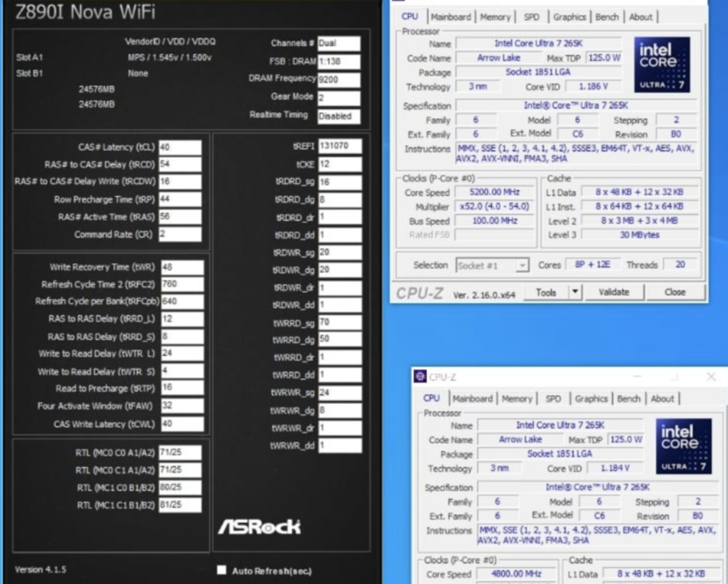
Task: Click the 'MPS / 1.545v / 1.500v' text
Action: pyautogui.click(x=170, y=58)
